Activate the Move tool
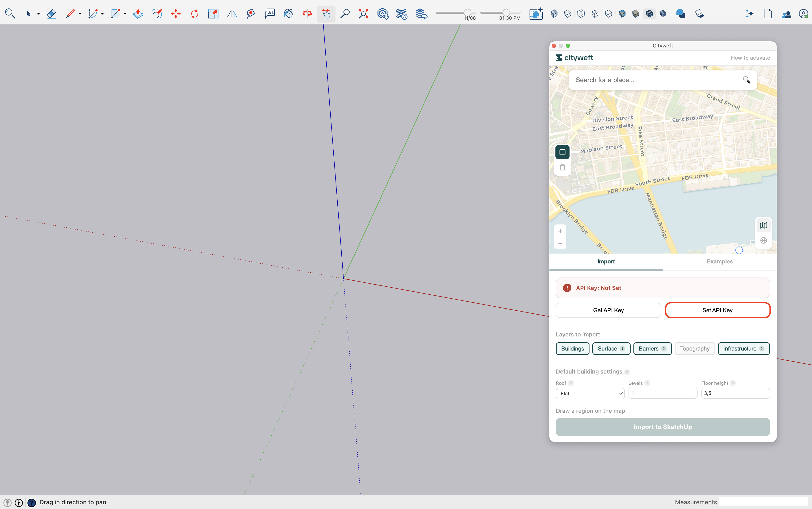This screenshot has width=812, height=509. (x=176, y=14)
